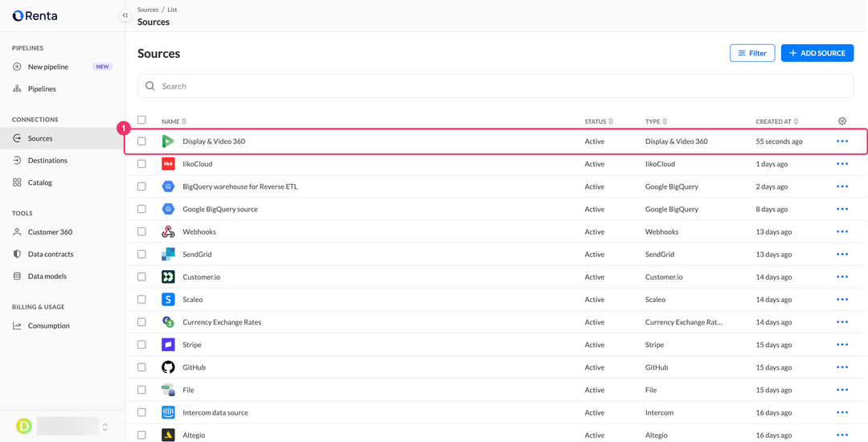Check the IikoCloud row checkbox

(141, 164)
